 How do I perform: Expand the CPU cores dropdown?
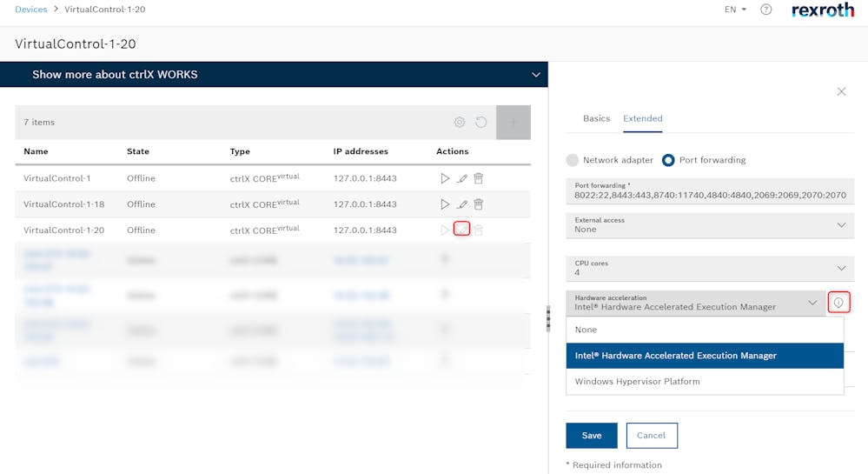pyautogui.click(x=709, y=268)
